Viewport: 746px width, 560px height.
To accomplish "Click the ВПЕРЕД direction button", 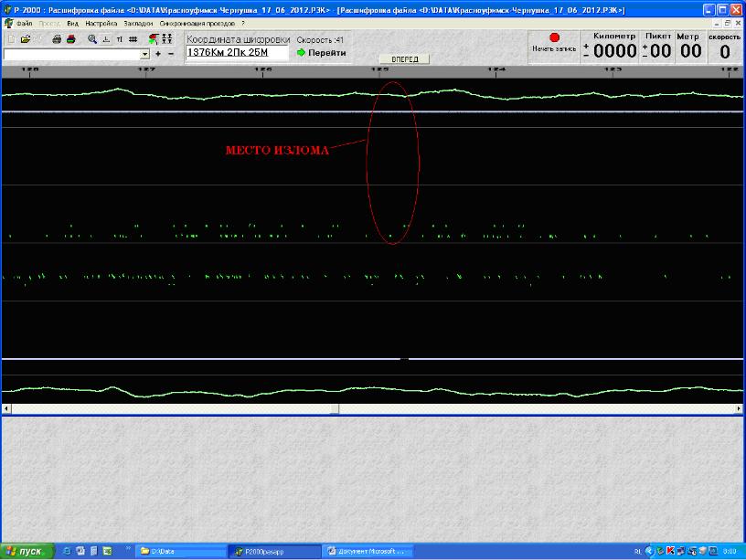I will pos(404,58).
